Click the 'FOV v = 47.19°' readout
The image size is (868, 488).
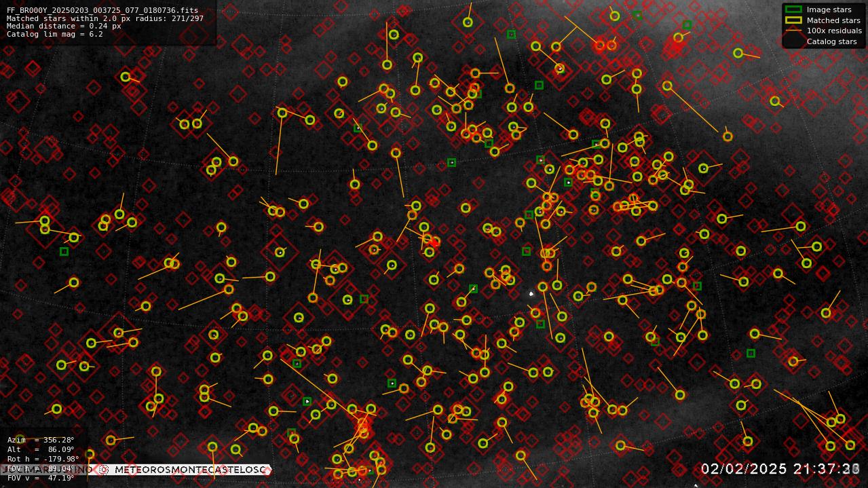coord(41,478)
